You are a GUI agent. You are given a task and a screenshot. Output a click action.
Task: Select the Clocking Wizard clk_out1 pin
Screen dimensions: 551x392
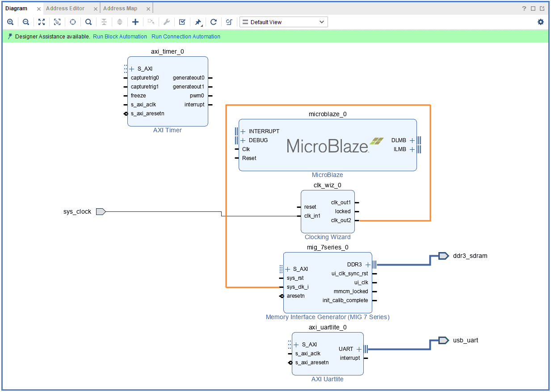coord(356,202)
